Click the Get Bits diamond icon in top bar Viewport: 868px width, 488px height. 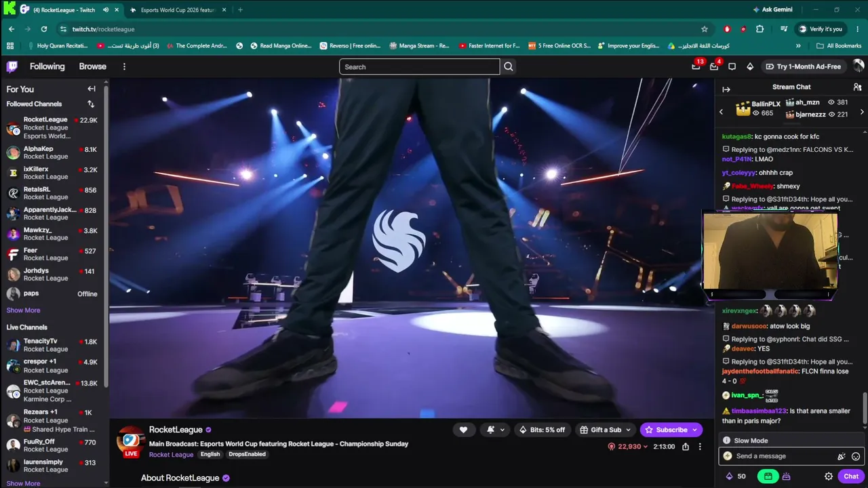[750, 66]
